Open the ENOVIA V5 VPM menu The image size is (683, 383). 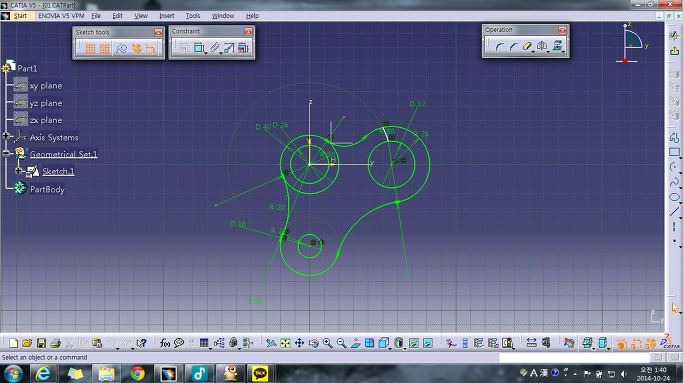61,16
